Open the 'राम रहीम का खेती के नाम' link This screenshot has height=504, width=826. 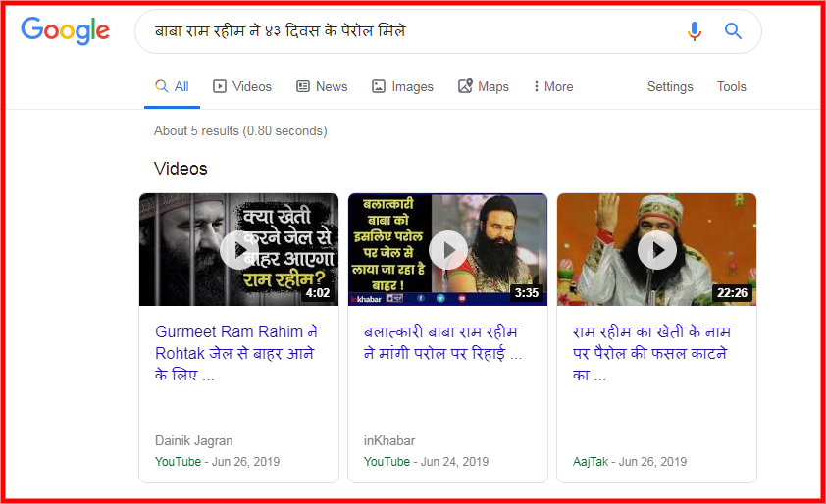click(652, 353)
